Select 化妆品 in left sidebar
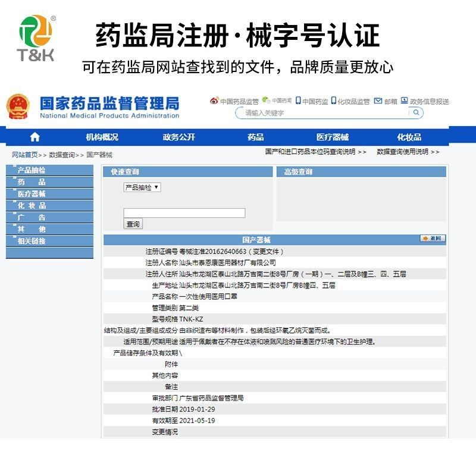 point(49,205)
